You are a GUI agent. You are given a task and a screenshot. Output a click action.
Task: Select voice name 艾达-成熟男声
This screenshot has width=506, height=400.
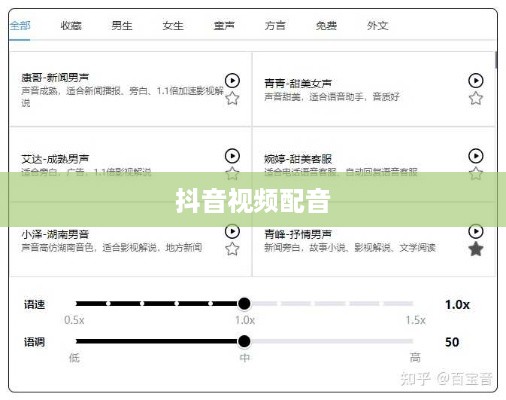(55, 159)
